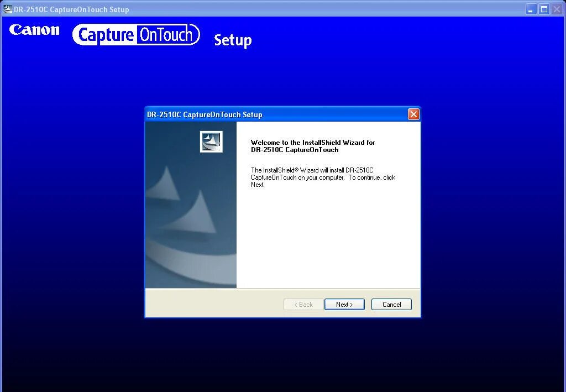Click the Cancel button
The image size is (566, 392).
click(x=391, y=304)
